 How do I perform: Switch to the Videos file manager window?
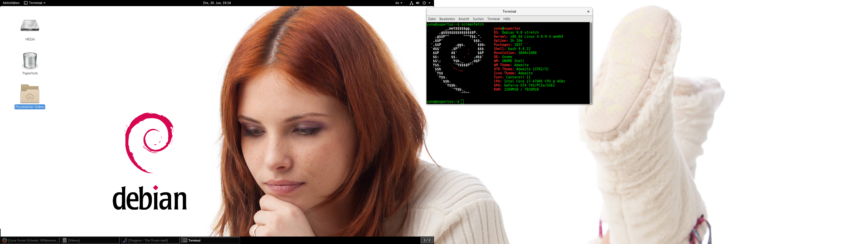tap(90, 240)
